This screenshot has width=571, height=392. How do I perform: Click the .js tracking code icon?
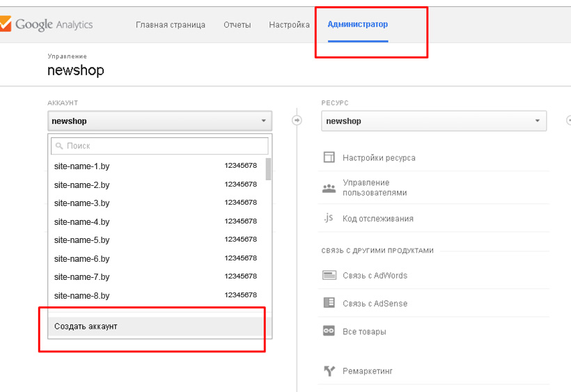tap(329, 218)
